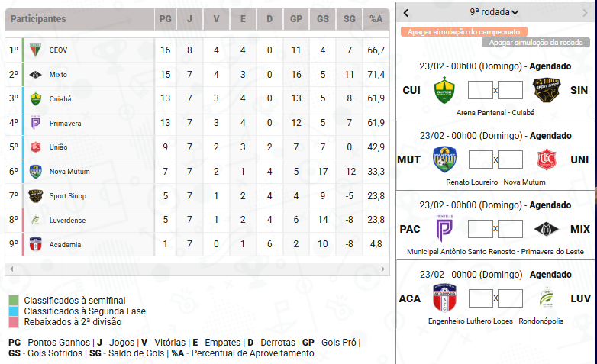Sort table by PG column header
Image resolution: width=597 pixels, height=364 pixels.
point(165,19)
